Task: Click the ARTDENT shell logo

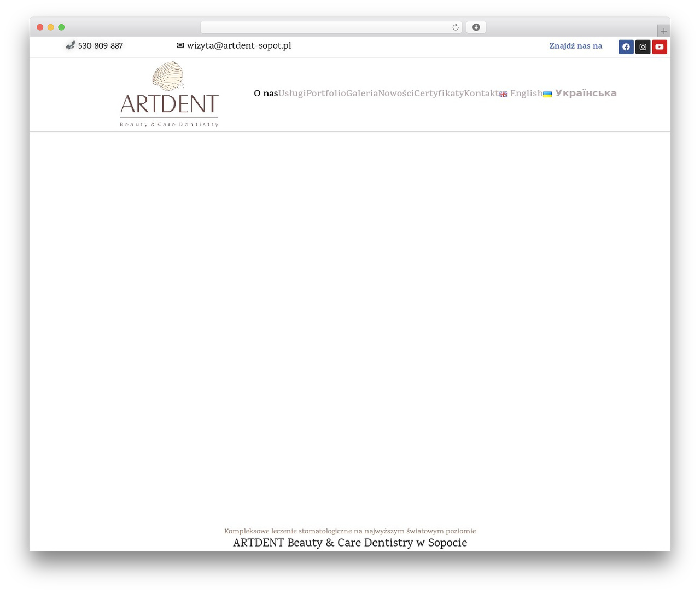Action: click(x=169, y=94)
